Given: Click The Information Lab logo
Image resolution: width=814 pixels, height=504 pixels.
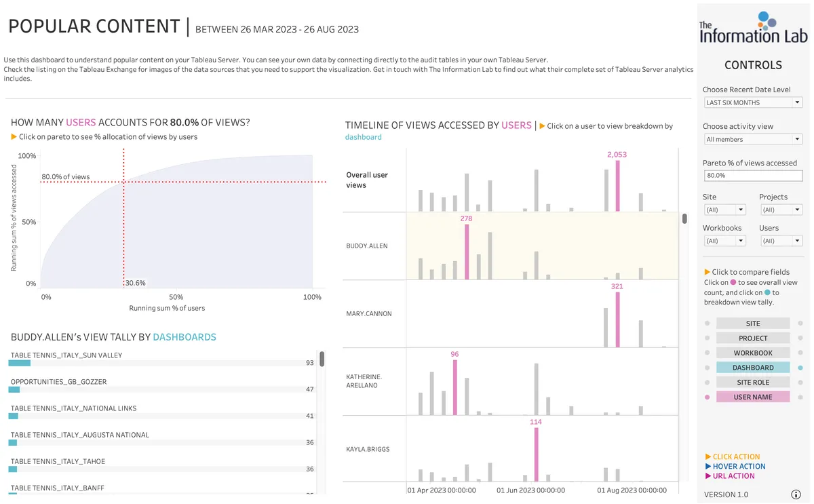Looking at the screenshot, I should 753,27.
